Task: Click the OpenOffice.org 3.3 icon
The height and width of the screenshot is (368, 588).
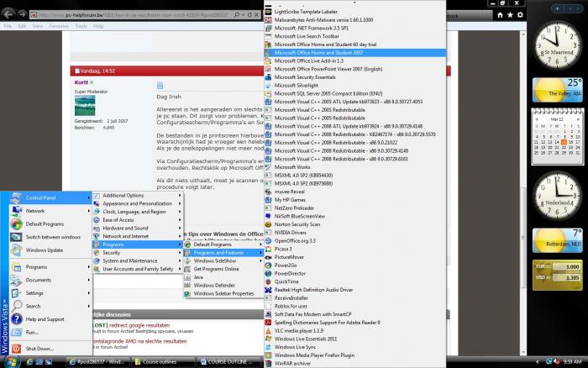Action: pos(268,241)
